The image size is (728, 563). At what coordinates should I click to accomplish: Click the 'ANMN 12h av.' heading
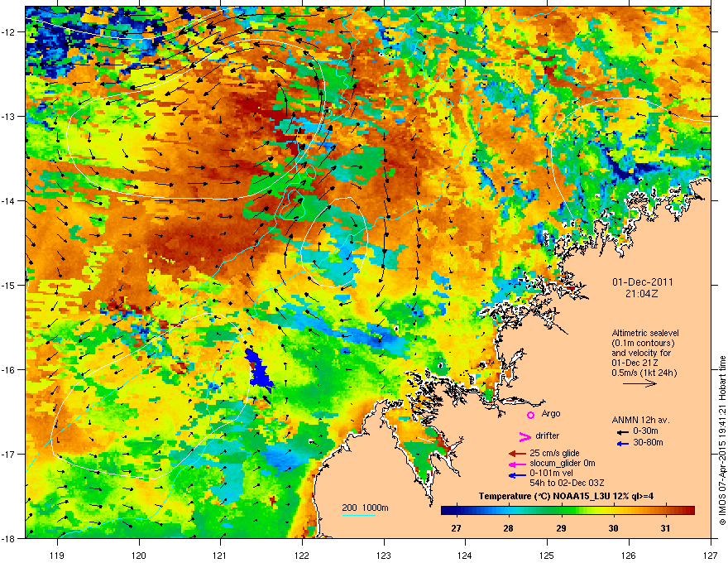(x=640, y=420)
